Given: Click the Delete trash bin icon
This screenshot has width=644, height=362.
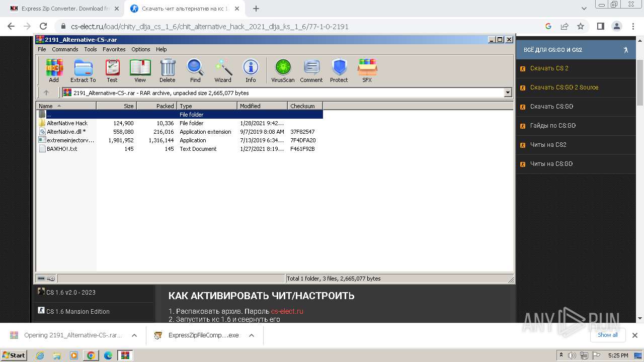Looking at the screenshot, I should coord(168,71).
